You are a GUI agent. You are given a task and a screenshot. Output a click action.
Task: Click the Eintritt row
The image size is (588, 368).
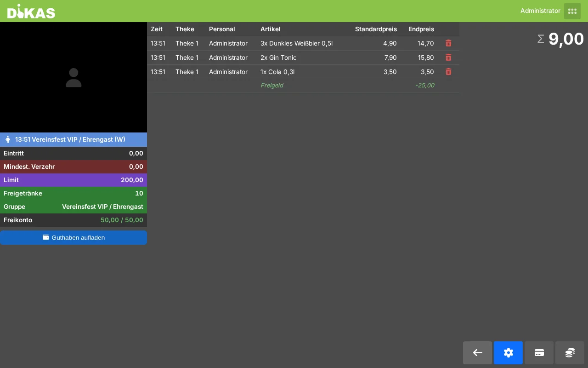73,153
